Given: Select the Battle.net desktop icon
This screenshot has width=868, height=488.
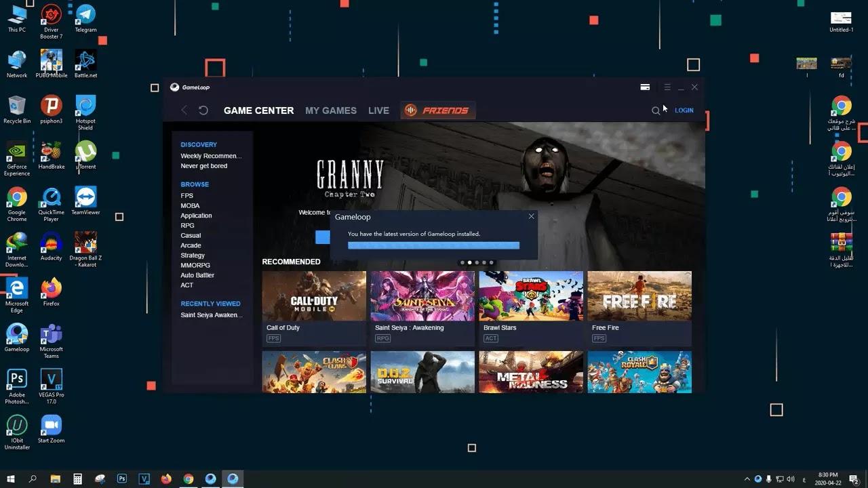Looking at the screenshot, I should (85, 64).
